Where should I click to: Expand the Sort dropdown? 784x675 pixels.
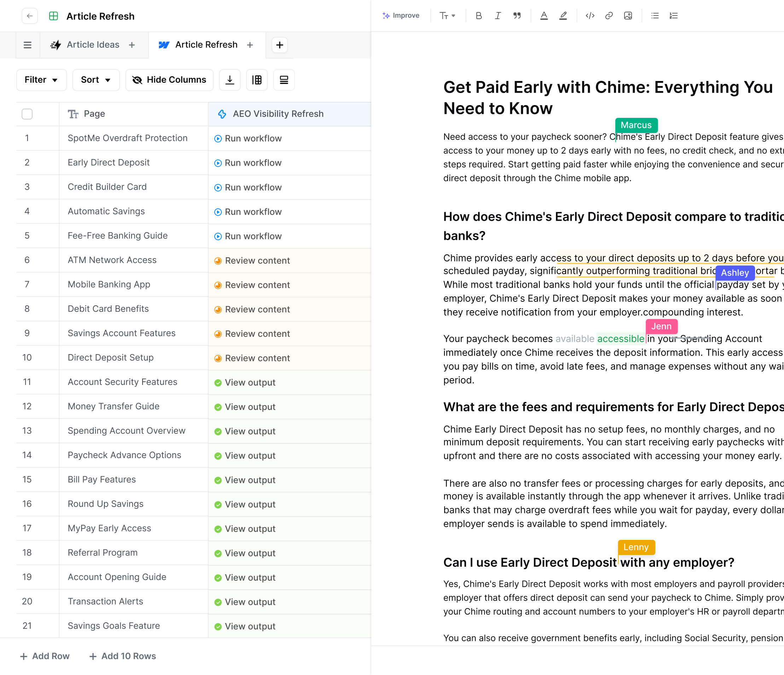pyautogui.click(x=96, y=80)
